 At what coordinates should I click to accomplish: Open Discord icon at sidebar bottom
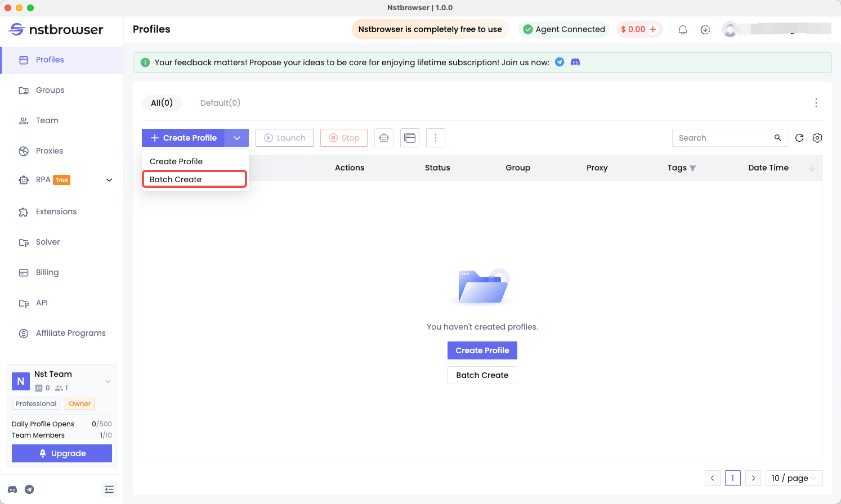click(x=12, y=489)
